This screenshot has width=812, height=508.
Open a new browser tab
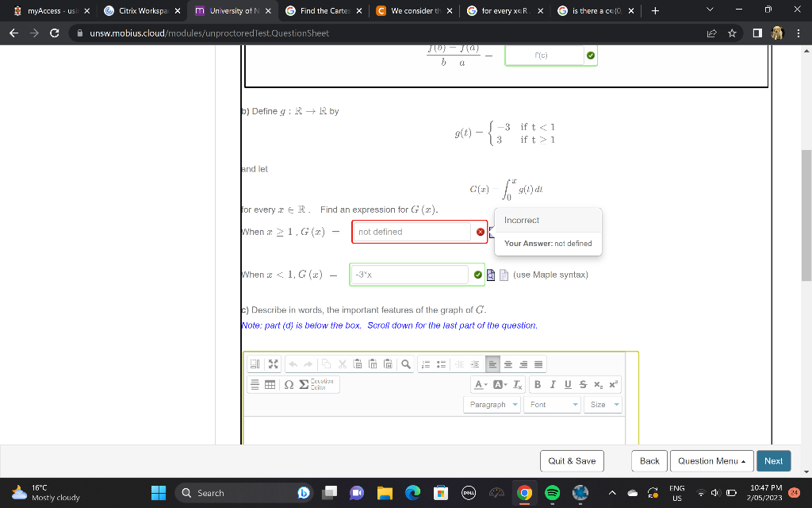655,10
